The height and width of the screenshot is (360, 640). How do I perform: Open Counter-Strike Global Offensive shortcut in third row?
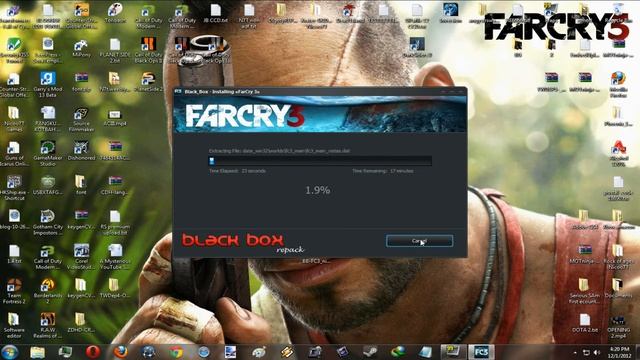coord(14,84)
